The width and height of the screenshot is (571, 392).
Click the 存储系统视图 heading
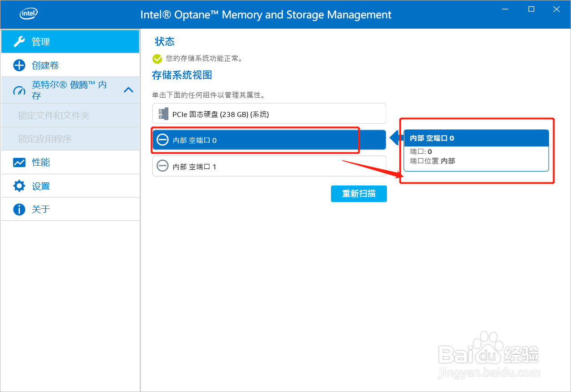182,75
